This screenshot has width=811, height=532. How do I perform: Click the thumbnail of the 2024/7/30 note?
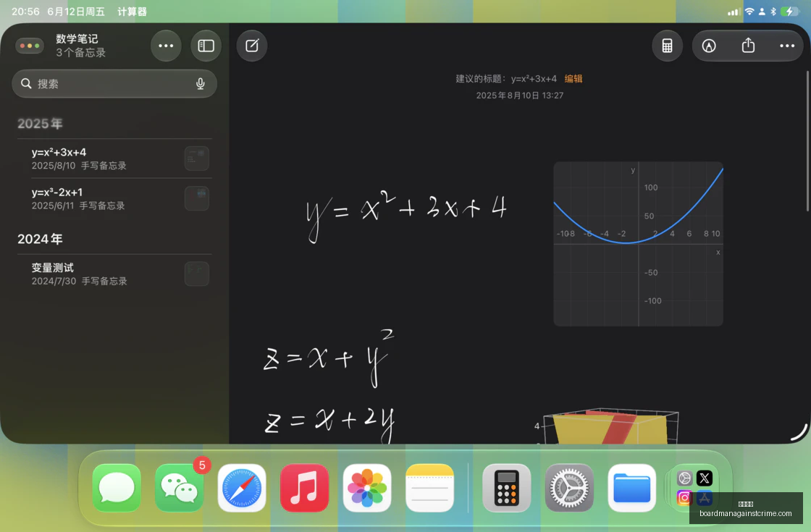(x=196, y=274)
